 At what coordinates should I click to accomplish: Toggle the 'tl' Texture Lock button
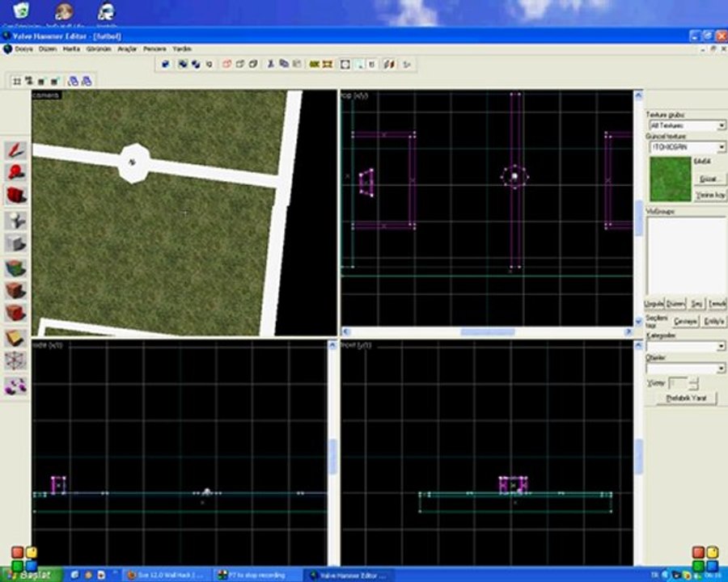(x=372, y=65)
